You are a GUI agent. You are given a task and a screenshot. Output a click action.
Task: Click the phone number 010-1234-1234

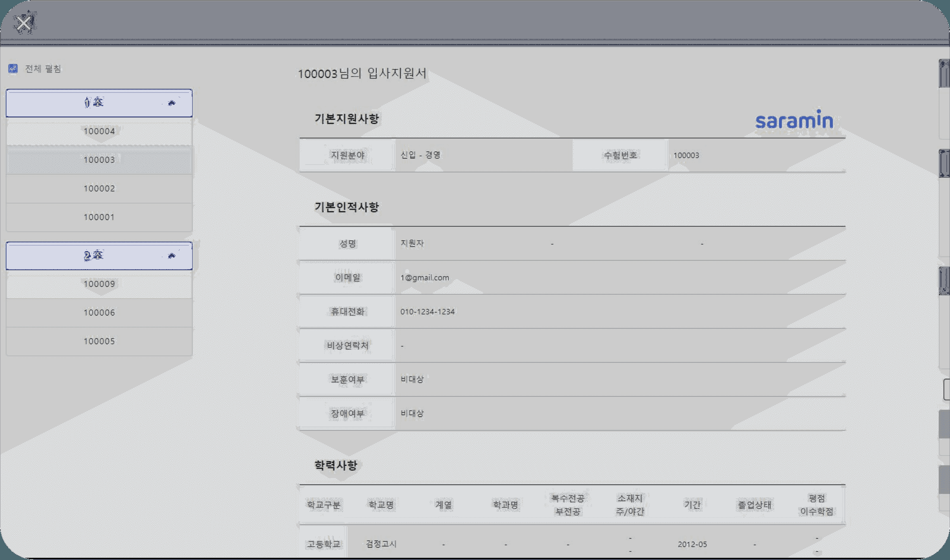(x=427, y=311)
